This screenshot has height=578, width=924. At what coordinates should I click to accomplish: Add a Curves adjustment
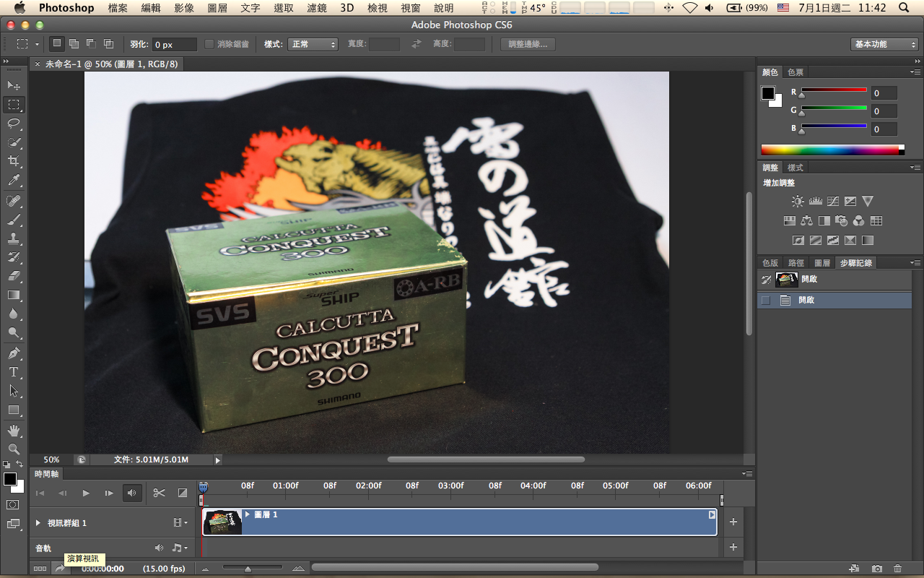[832, 202]
